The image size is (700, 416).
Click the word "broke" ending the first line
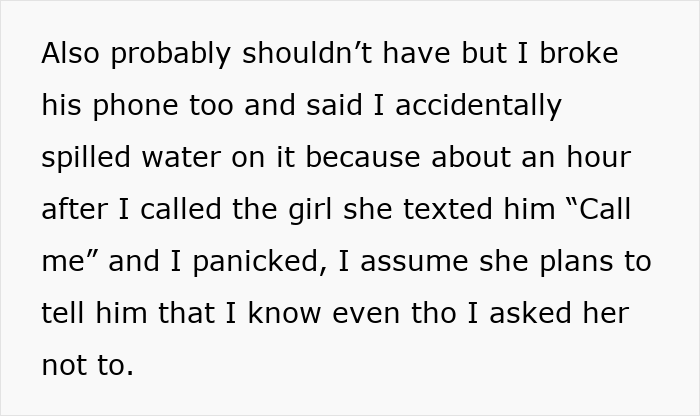point(579,54)
